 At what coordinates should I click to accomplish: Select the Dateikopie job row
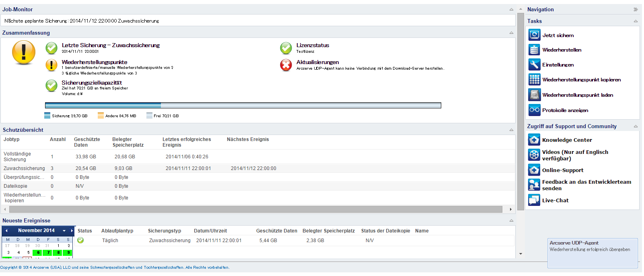point(258,186)
